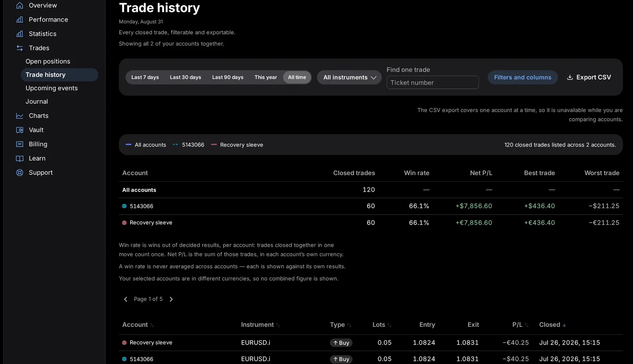Sort by Lots column sort icon

[x=389, y=325]
